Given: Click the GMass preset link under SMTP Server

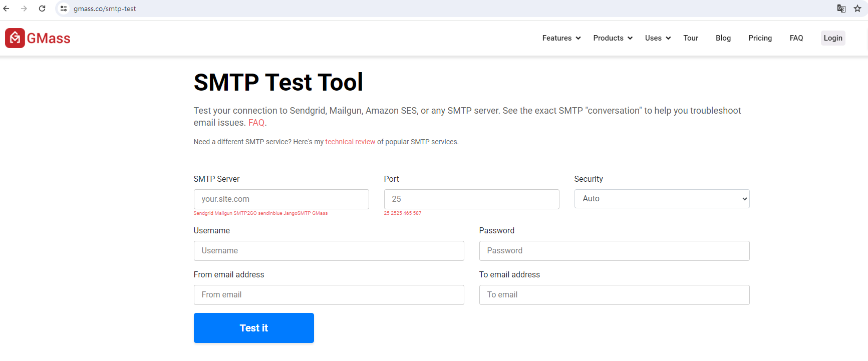Looking at the screenshot, I should [x=320, y=213].
